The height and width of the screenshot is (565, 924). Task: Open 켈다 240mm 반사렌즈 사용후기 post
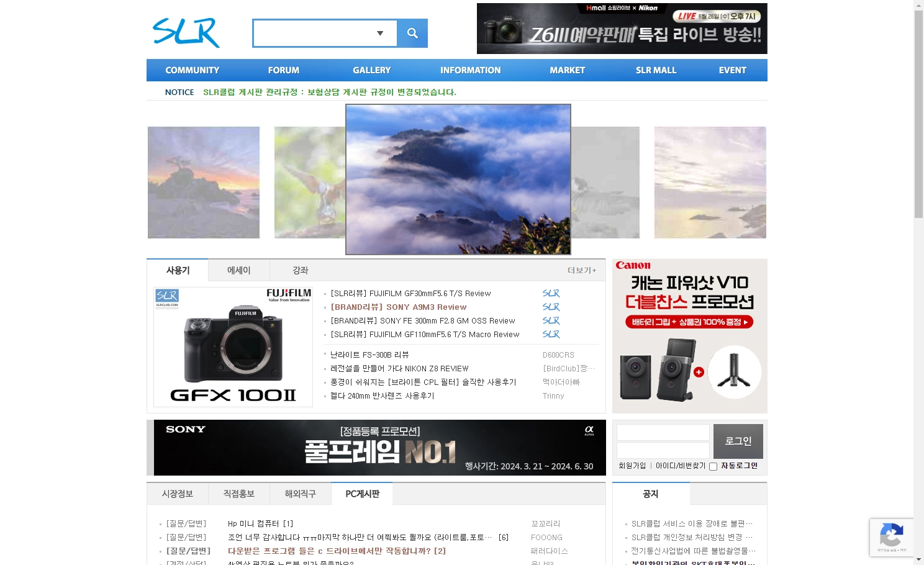point(382,396)
